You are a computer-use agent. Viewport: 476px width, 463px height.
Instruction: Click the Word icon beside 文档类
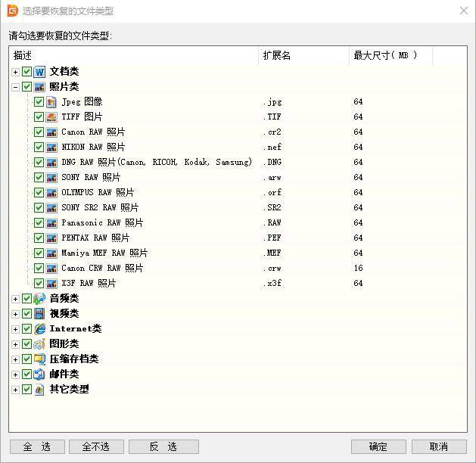click(40, 71)
